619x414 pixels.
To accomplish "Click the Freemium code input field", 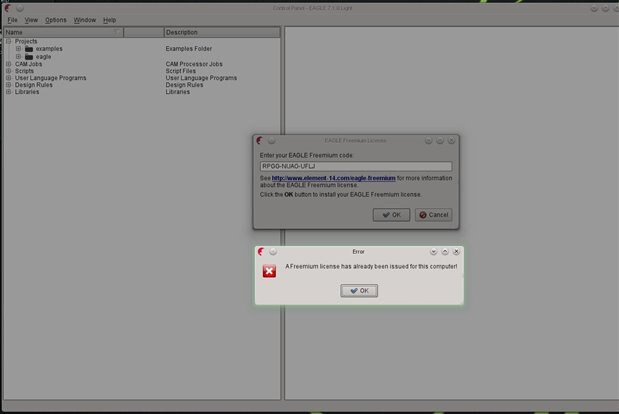I will click(x=356, y=166).
